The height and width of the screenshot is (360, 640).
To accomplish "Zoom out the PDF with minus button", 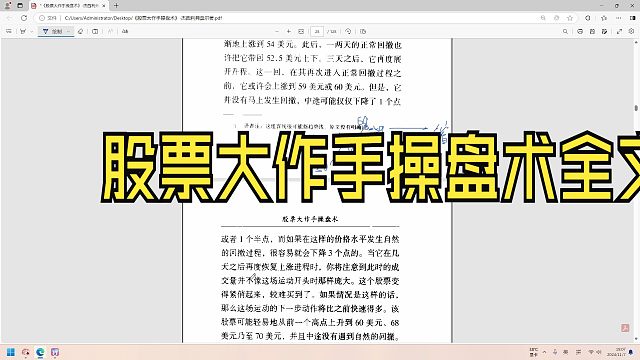I will 277,31.
